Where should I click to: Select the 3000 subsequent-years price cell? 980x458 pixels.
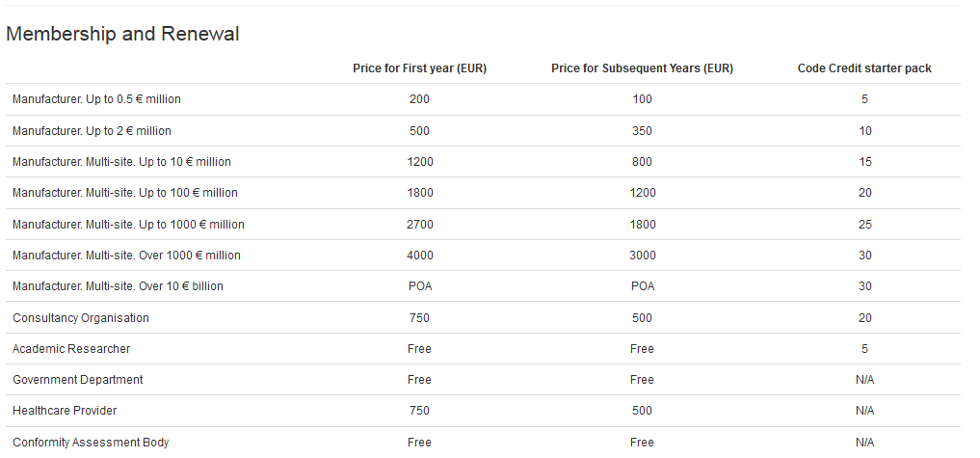pyautogui.click(x=642, y=256)
